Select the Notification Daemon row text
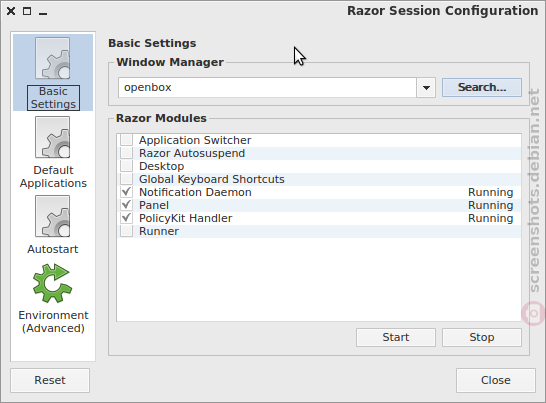The image size is (546, 403). point(195,192)
